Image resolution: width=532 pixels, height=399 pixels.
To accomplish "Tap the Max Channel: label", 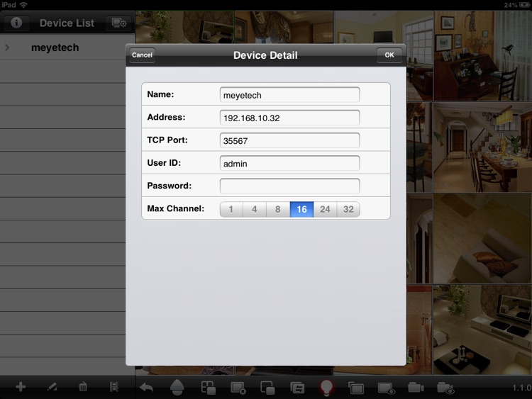I will [x=176, y=208].
